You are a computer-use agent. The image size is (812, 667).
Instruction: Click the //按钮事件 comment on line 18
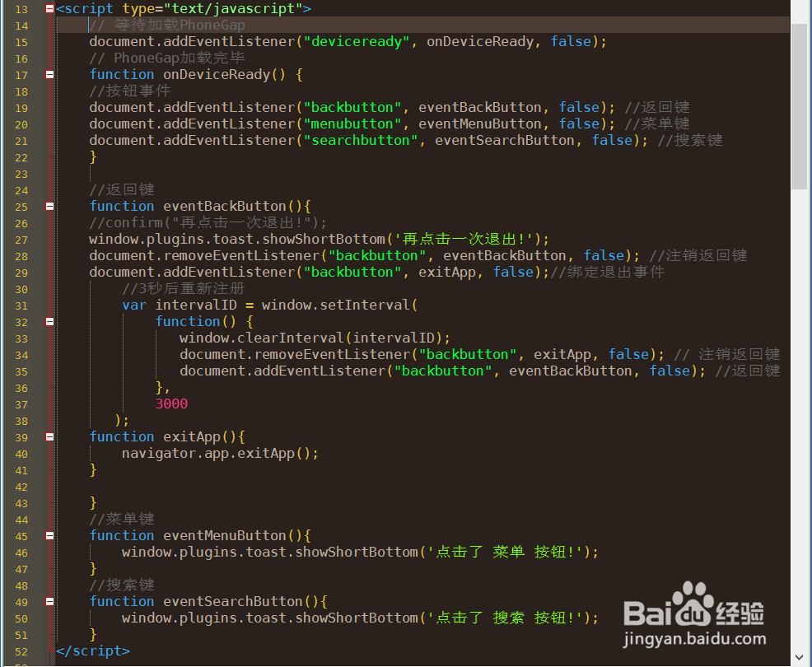click(x=129, y=91)
